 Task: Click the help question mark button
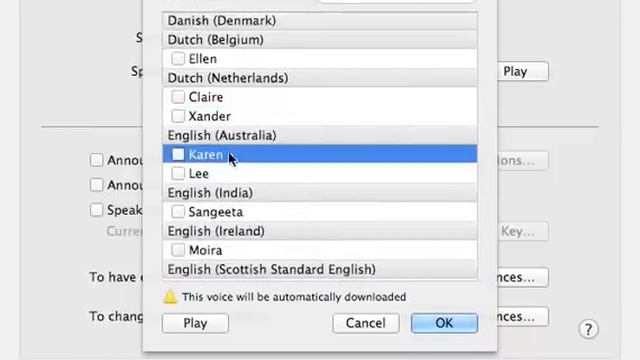(588, 329)
